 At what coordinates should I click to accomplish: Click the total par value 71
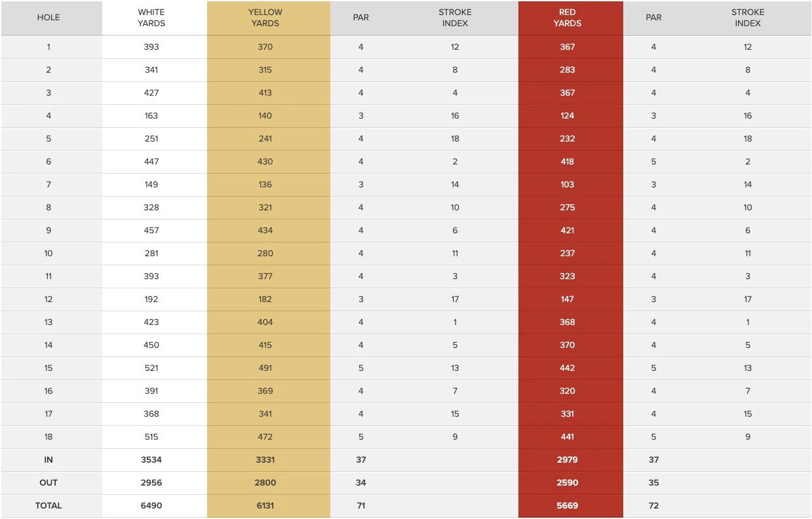pos(361,506)
